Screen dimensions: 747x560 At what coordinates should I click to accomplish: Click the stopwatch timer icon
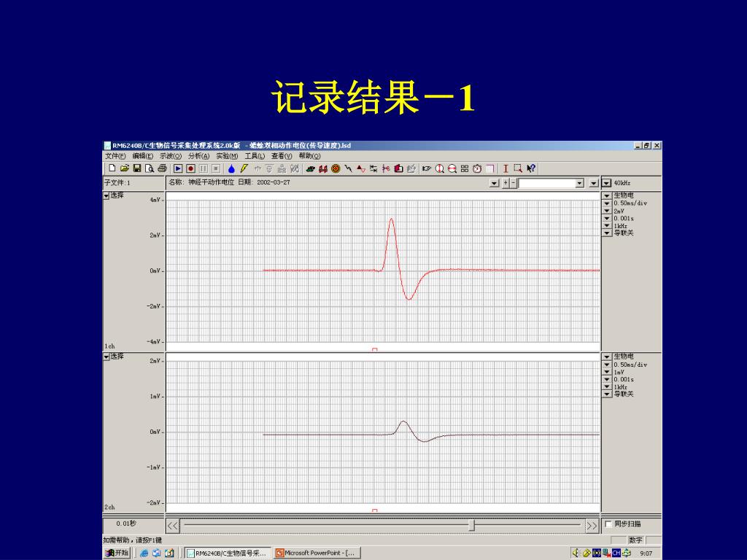[x=477, y=168]
